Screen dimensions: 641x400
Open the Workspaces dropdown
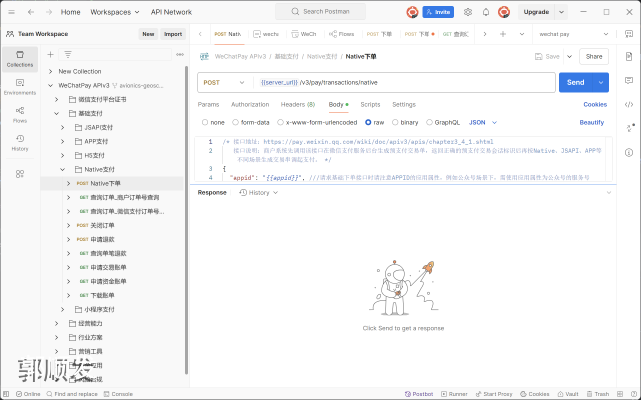[x=115, y=12]
